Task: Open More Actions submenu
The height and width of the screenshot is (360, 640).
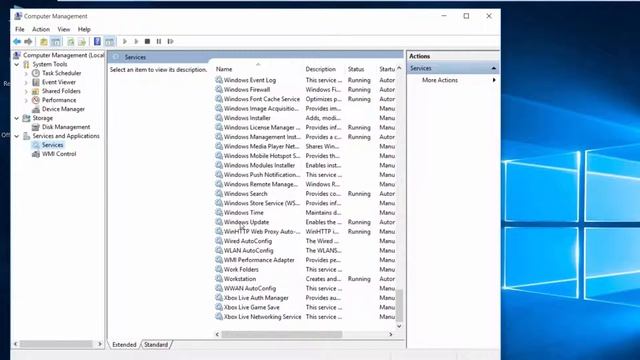Action: (x=452, y=80)
